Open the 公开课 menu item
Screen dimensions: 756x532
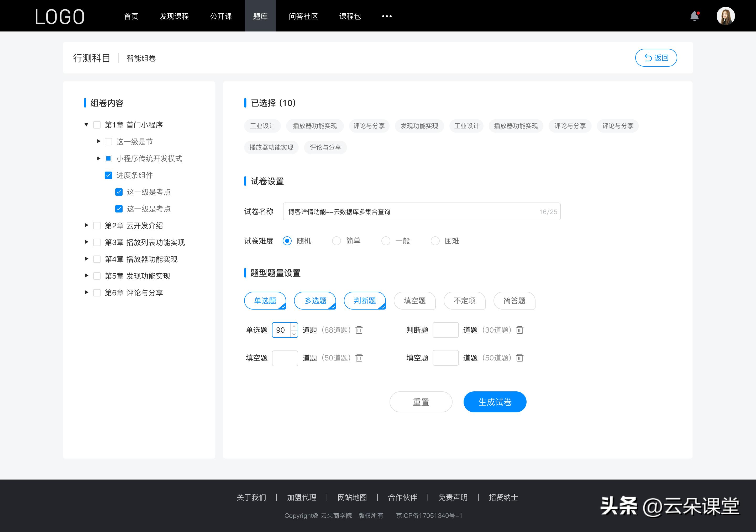pyautogui.click(x=221, y=16)
